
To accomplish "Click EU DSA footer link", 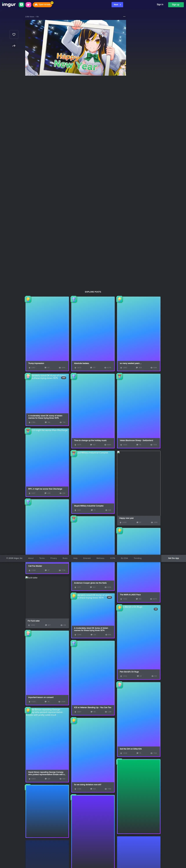I will (125, 558).
